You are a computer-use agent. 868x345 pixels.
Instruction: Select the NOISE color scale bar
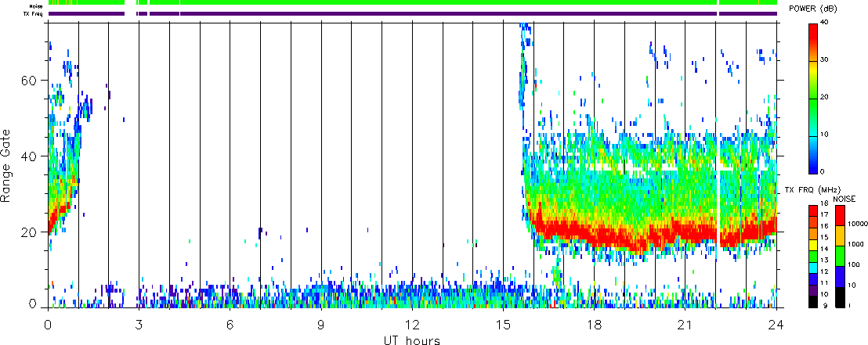(840, 256)
